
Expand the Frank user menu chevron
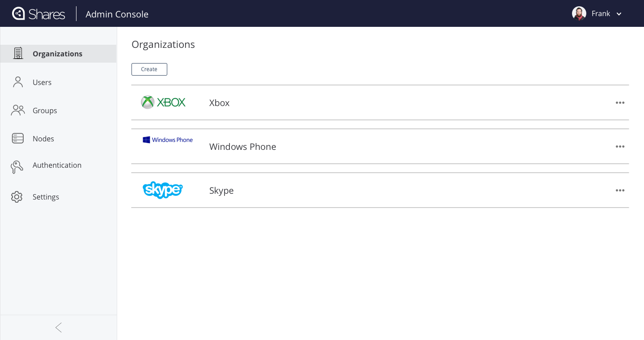click(x=619, y=14)
